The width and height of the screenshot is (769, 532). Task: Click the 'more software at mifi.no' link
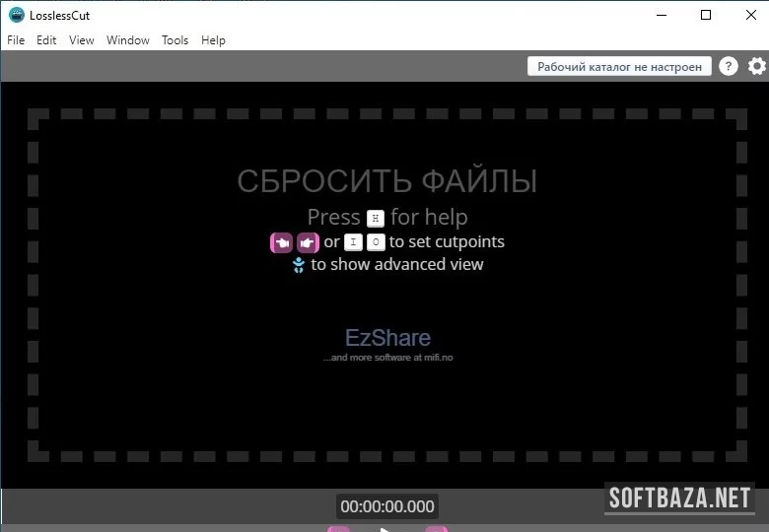pyautogui.click(x=387, y=358)
